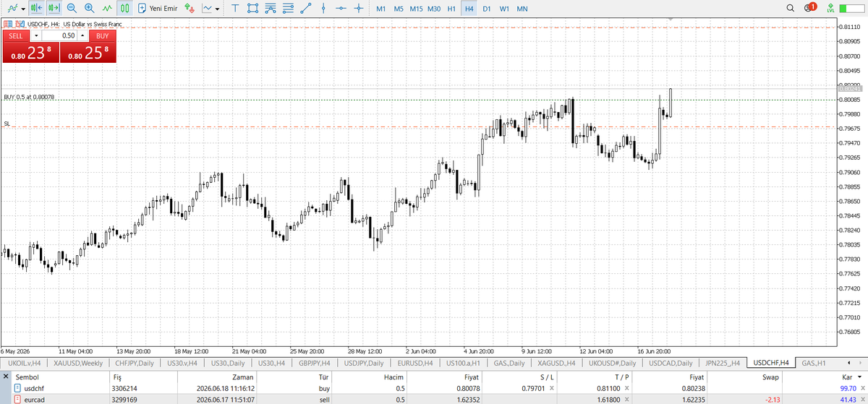
Task: Click the green LVL level icon
Action: 830,9
